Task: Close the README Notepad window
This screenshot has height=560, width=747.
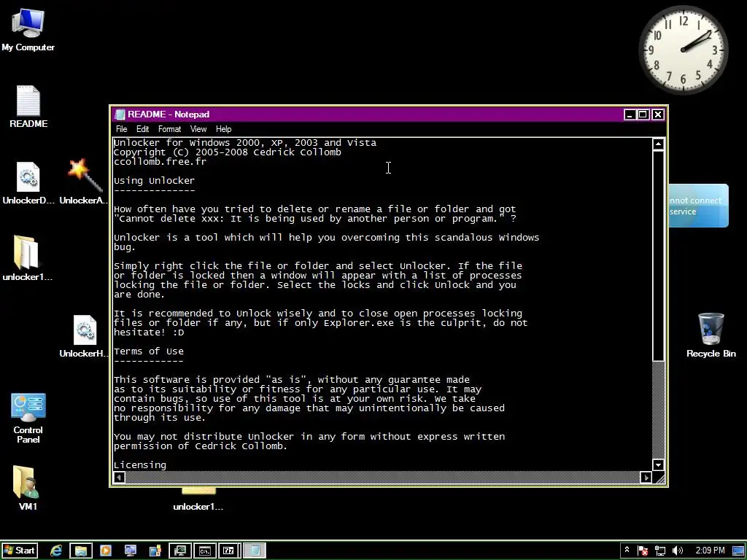Action: [x=658, y=114]
